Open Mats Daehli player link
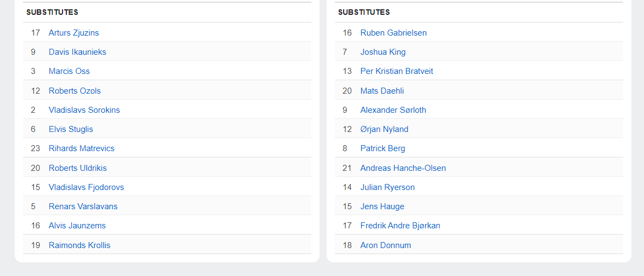The height and width of the screenshot is (276, 644). [x=381, y=91]
